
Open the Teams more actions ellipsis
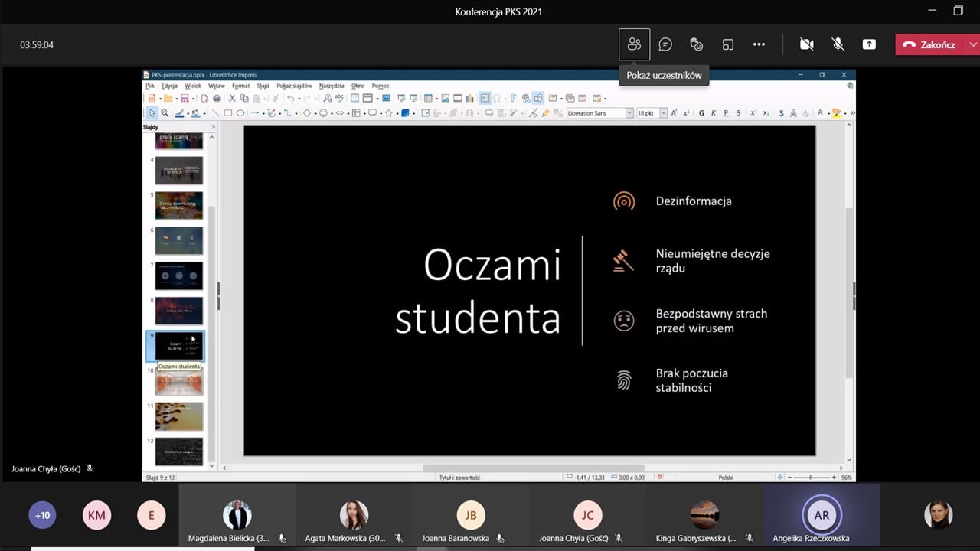point(759,44)
